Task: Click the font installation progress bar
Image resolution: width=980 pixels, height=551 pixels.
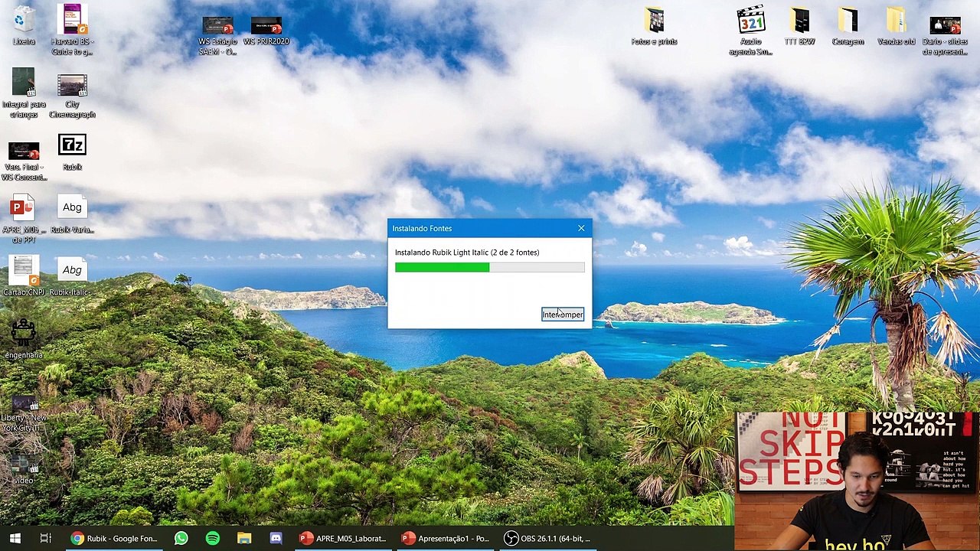Action: click(x=490, y=267)
